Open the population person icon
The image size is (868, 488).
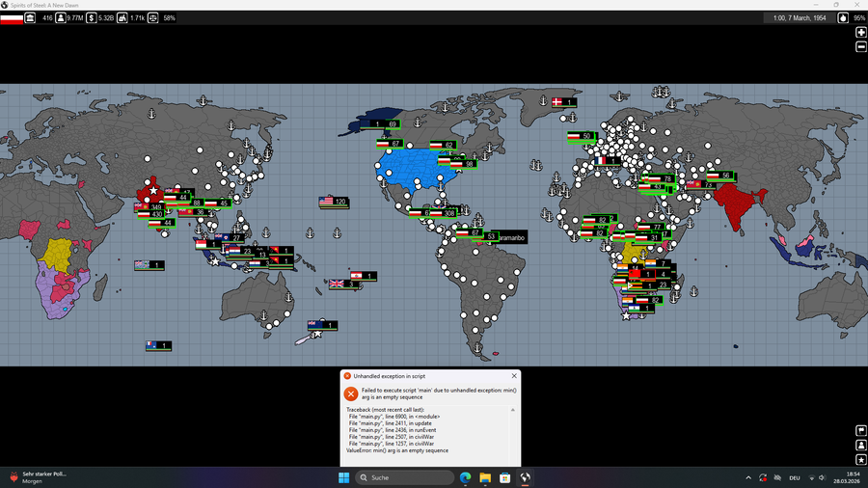pyautogui.click(x=61, y=18)
